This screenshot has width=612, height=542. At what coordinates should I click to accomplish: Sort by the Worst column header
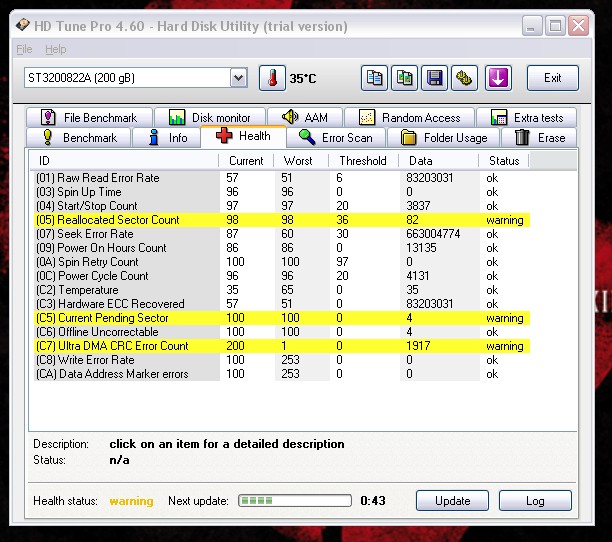click(301, 161)
